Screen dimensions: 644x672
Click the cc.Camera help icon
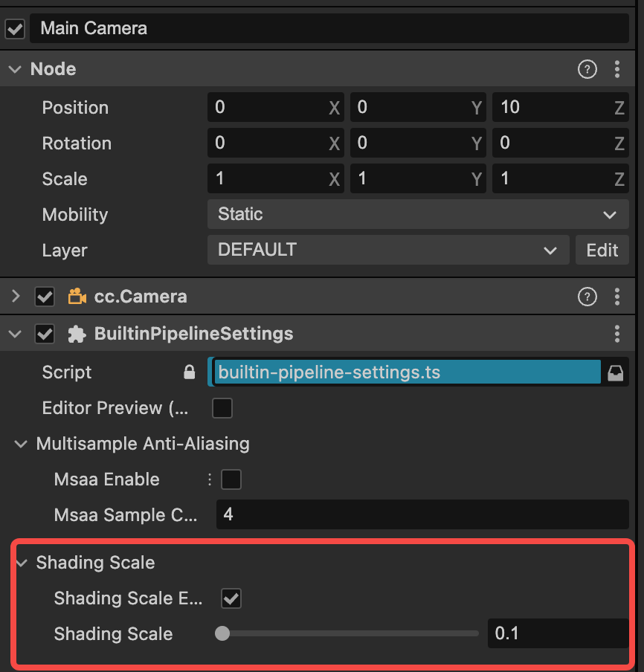click(x=587, y=297)
